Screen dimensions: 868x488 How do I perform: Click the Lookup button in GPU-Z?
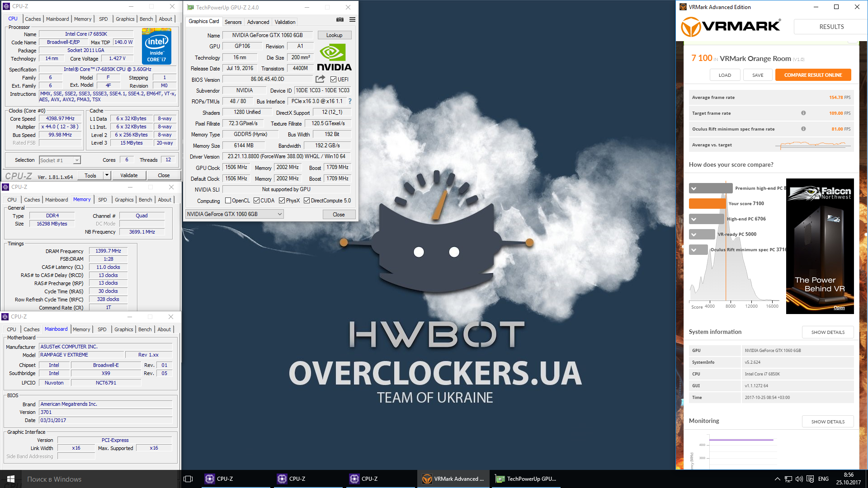(x=334, y=35)
